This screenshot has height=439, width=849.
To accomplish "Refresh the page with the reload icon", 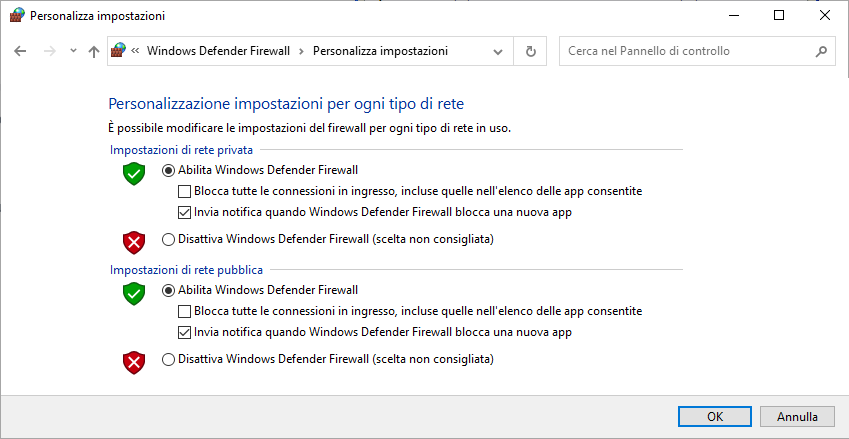I will point(531,51).
